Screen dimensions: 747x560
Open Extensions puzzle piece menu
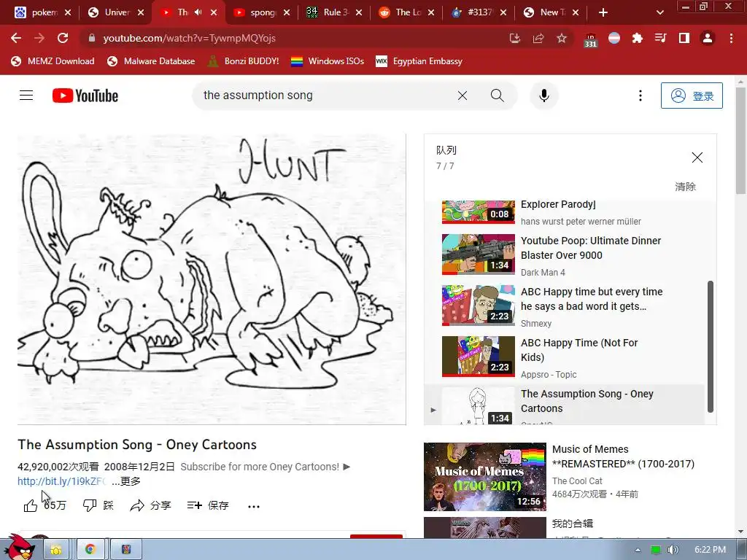638,38
